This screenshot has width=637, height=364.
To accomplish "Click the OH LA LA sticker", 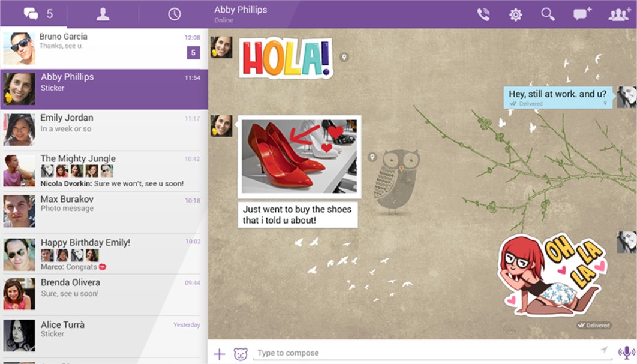I will point(552,276).
